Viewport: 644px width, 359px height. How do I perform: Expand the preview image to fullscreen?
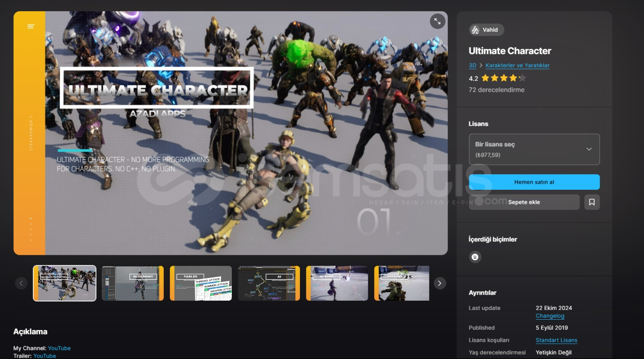(438, 21)
